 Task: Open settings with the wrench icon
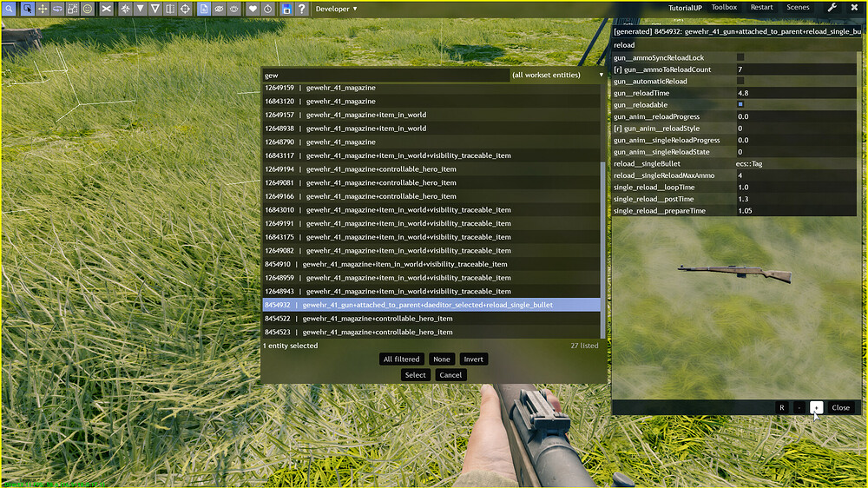[x=832, y=8]
